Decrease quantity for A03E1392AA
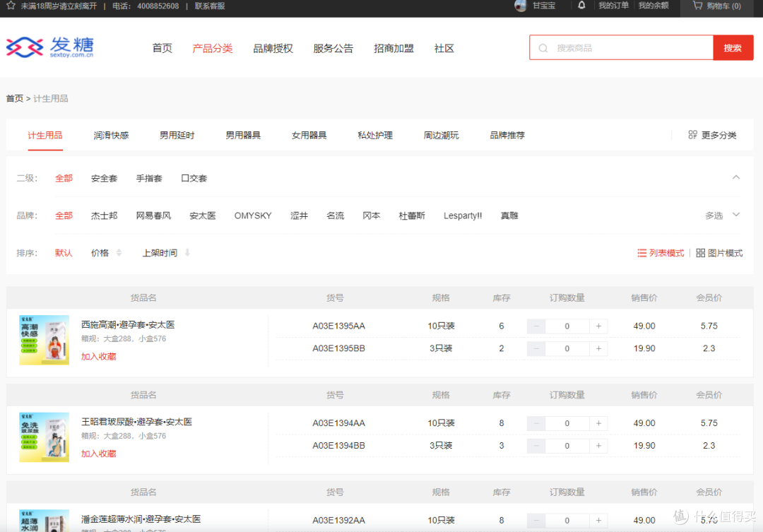 (536, 520)
